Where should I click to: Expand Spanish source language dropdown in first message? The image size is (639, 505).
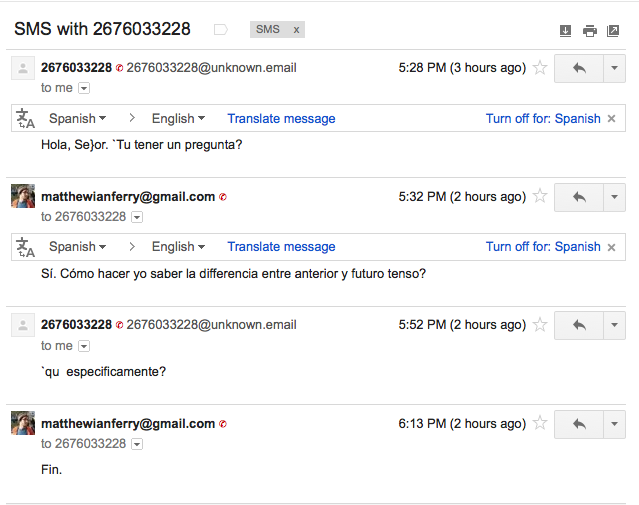(77, 118)
